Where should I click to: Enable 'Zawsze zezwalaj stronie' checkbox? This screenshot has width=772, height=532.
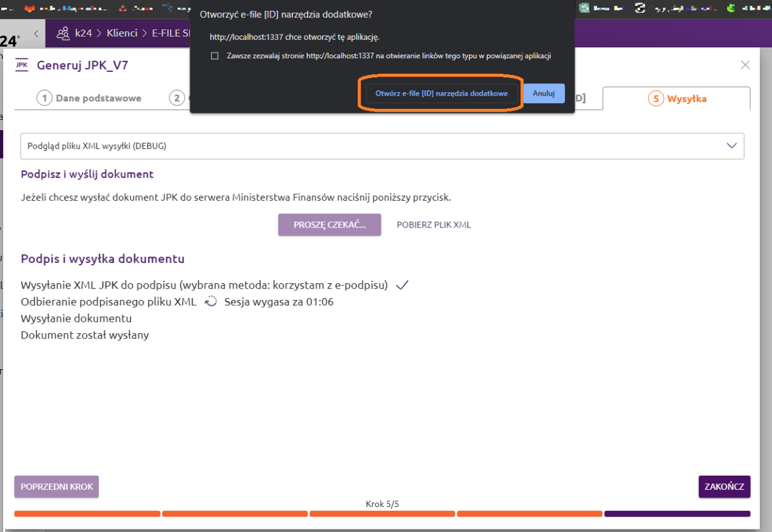pyautogui.click(x=215, y=56)
